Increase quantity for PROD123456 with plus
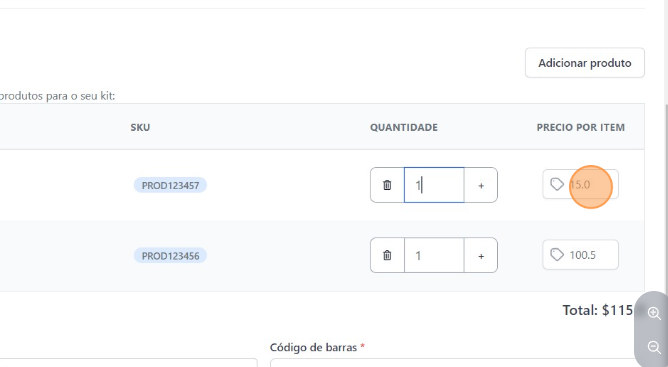Image resolution: width=668 pixels, height=367 pixels. point(481,256)
